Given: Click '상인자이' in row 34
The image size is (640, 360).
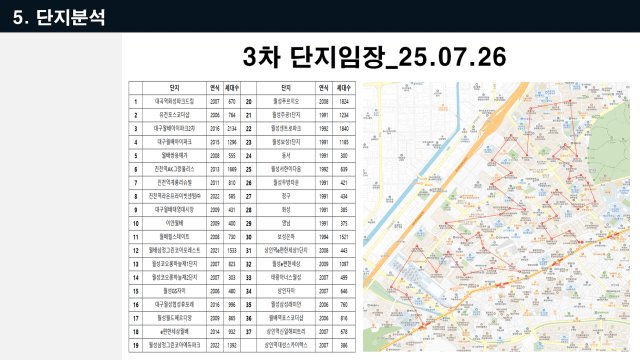Looking at the screenshot, I should pos(286,291).
